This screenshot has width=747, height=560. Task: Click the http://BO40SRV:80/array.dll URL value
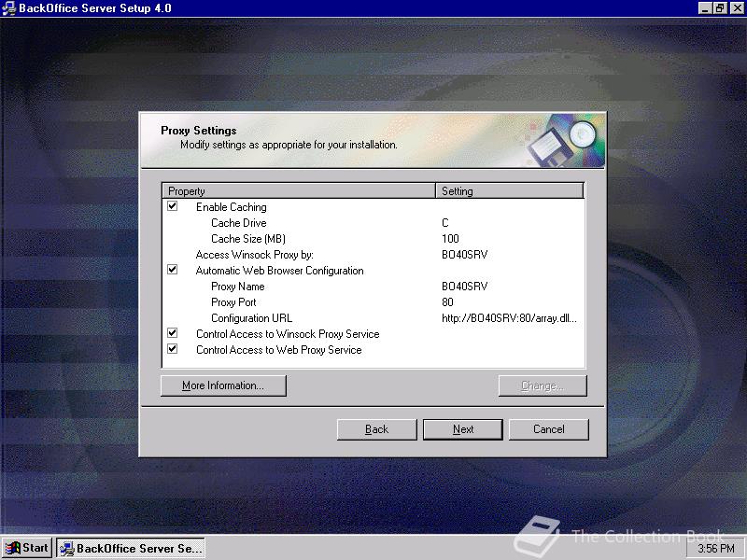[509, 318]
